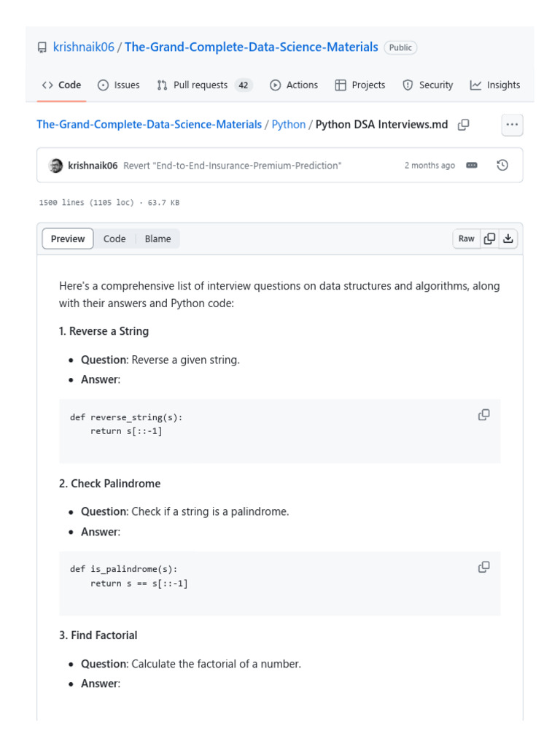Switch to Blame view
This screenshot has width=560, height=747.
coord(157,239)
